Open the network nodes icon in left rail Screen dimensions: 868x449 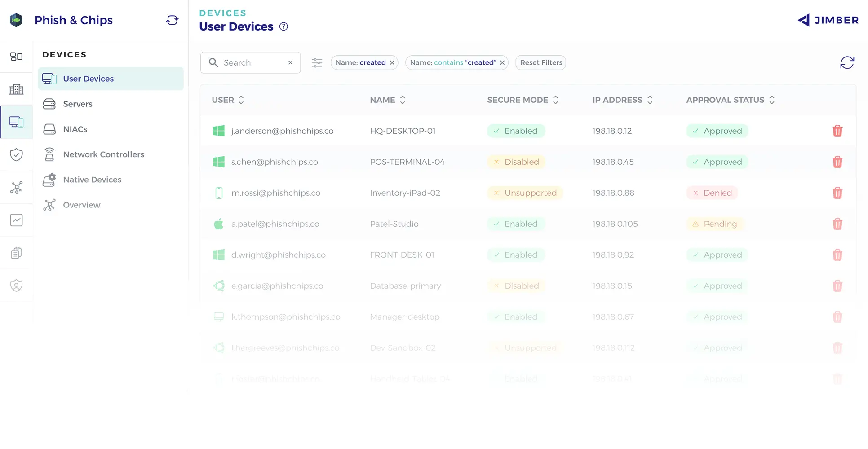click(16, 187)
